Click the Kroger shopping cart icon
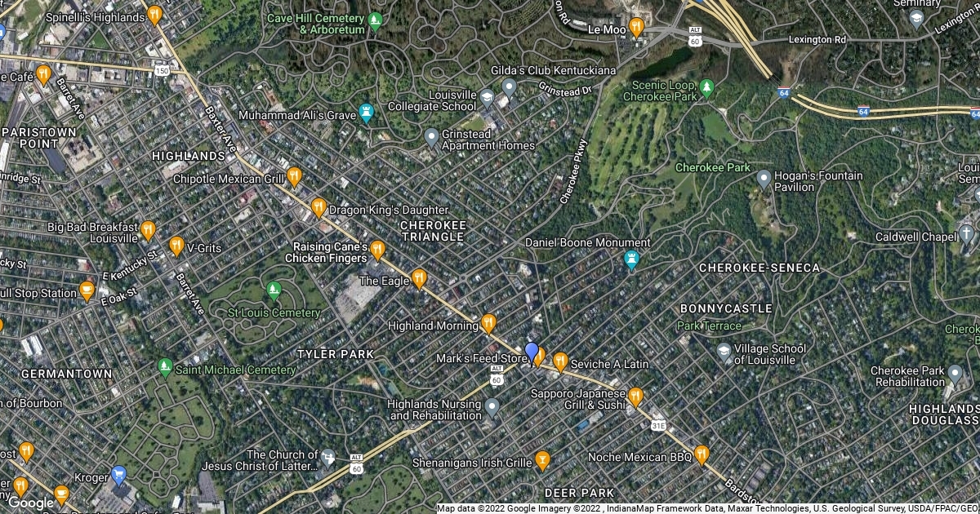This screenshot has width=980, height=514. [x=118, y=475]
